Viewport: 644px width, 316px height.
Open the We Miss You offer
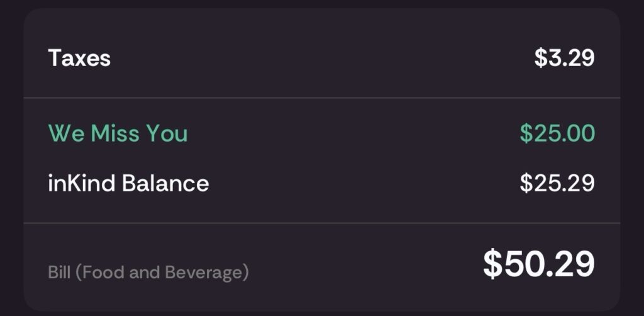pos(118,133)
